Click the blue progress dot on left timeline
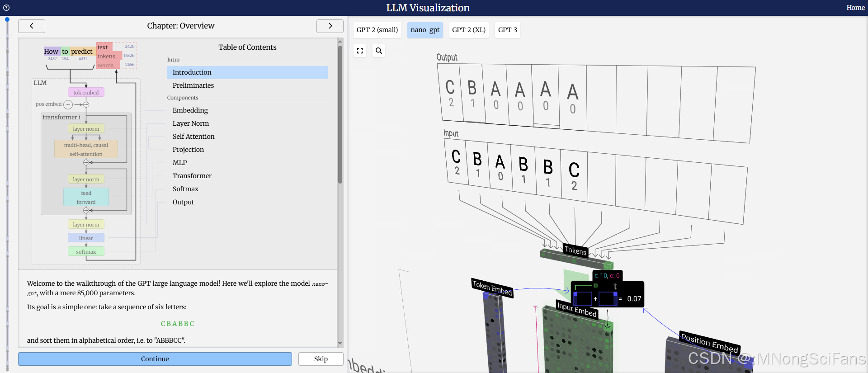The image size is (868, 373). click(7, 19)
